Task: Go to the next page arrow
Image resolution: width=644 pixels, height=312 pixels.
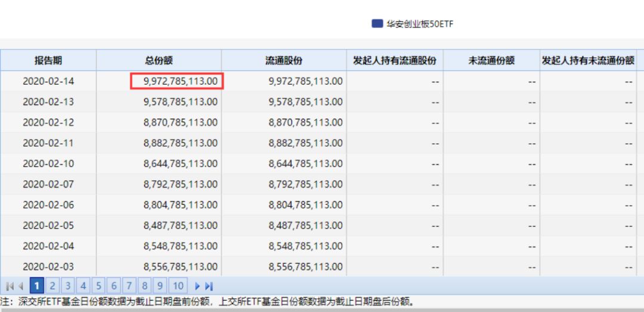Action: coord(197,286)
